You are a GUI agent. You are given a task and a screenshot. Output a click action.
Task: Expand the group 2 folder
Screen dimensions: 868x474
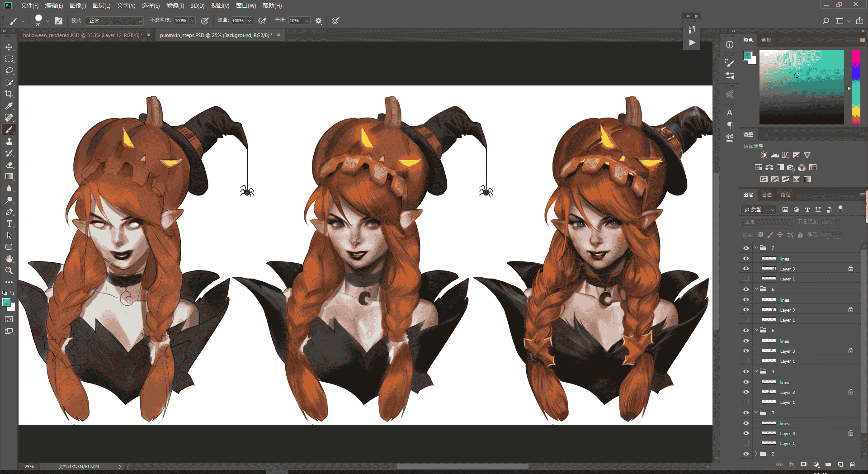tap(756, 454)
